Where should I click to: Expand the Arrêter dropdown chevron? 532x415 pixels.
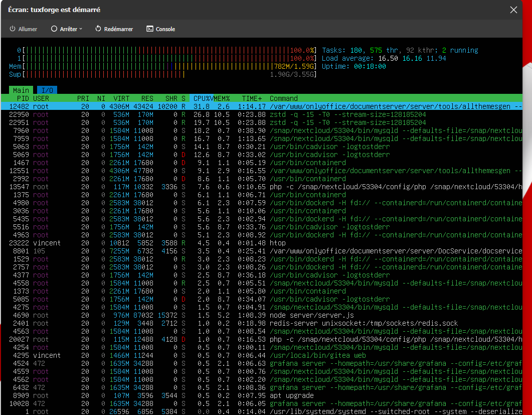[81, 29]
